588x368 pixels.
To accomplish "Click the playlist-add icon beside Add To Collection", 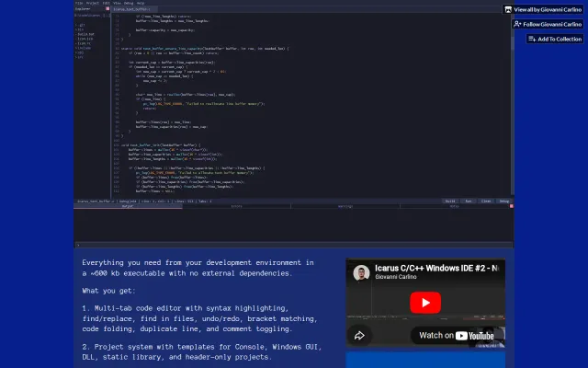I will (532, 39).
